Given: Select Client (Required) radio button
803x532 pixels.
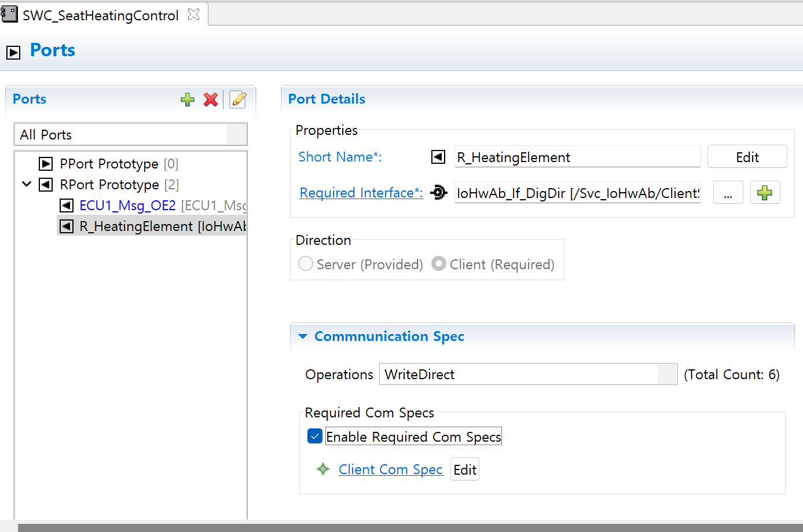Looking at the screenshot, I should pos(439,264).
